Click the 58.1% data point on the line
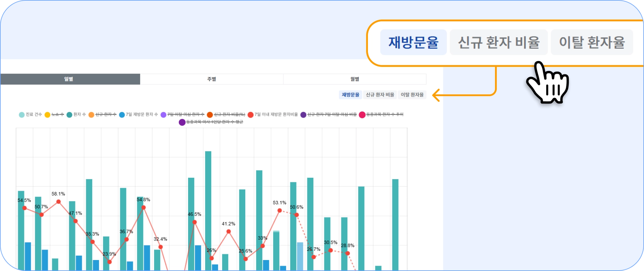 pyautogui.click(x=58, y=202)
